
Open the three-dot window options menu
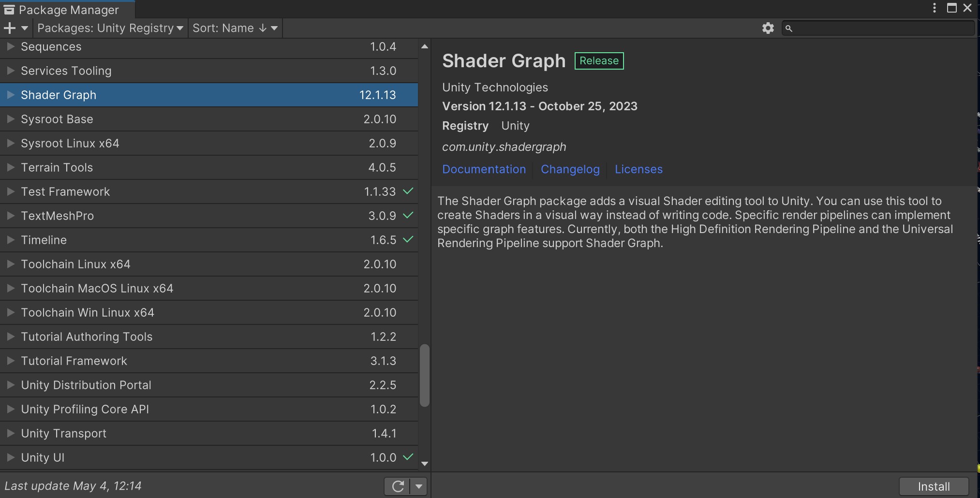(934, 8)
